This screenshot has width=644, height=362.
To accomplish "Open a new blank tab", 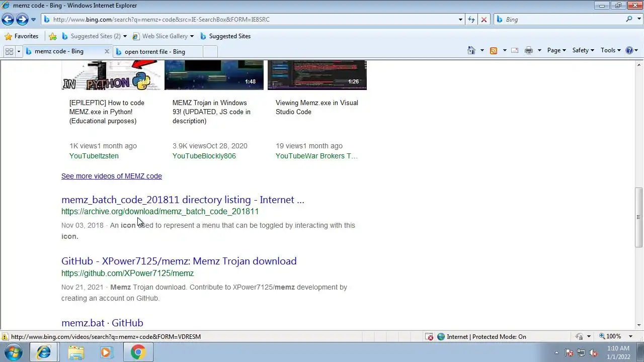I will pos(210,52).
